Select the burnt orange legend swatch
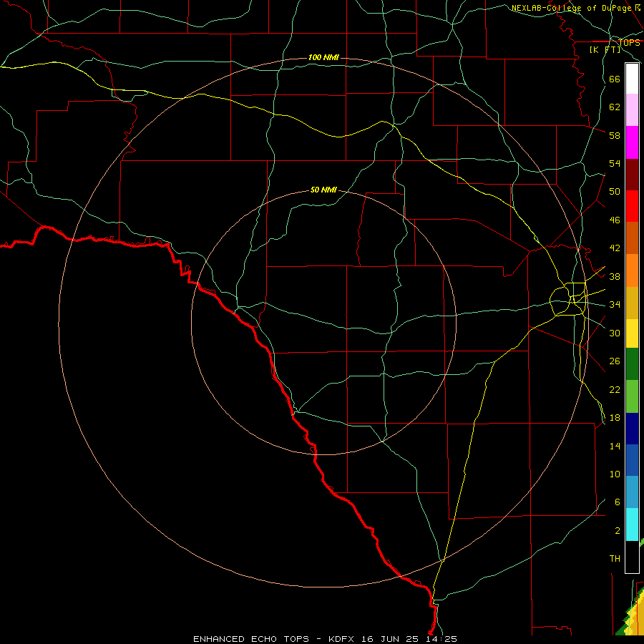The height and width of the screenshot is (644, 644). (x=632, y=238)
